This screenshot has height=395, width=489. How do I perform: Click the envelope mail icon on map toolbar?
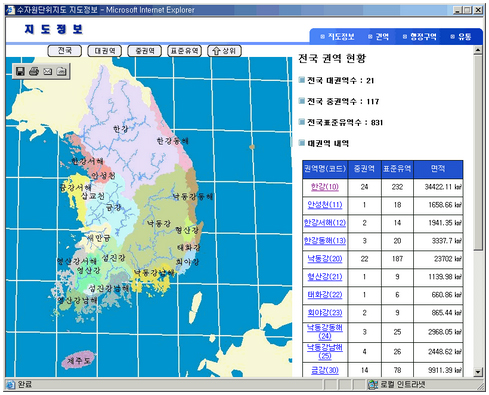48,71
